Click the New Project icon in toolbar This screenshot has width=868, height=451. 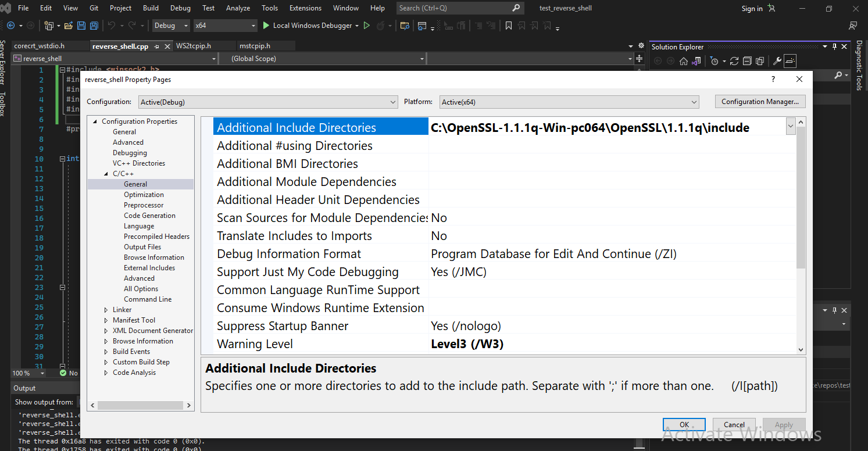[x=49, y=26]
